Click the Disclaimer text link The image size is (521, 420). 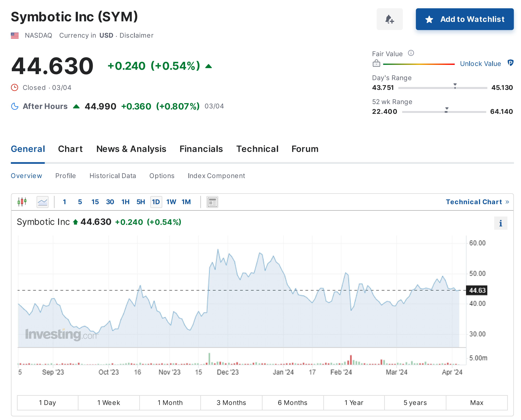point(136,35)
